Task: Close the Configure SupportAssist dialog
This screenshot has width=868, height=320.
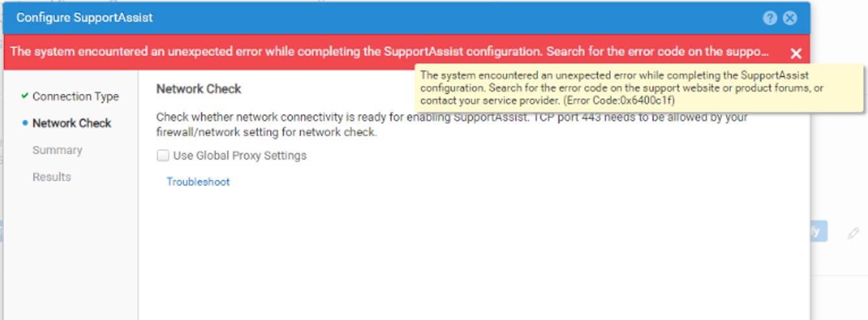Action: pos(790,18)
